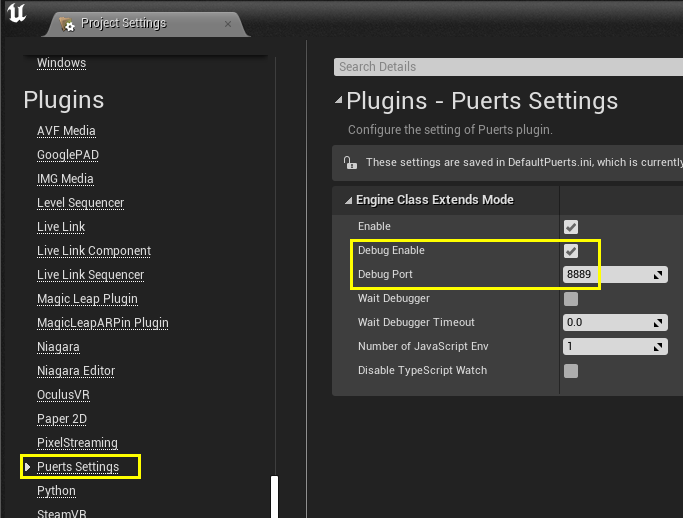Open MagicLeapARPin Plugin settings
Screen dimensions: 683x518
click(x=103, y=322)
